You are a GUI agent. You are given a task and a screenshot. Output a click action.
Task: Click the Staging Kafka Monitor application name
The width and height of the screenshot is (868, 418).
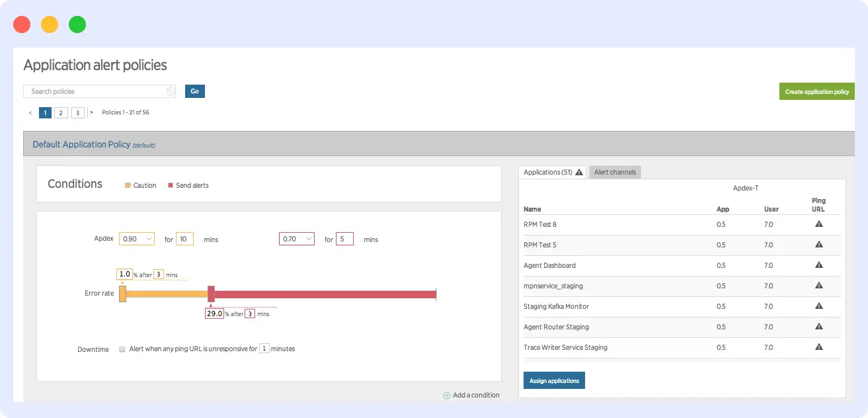(556, 306)
